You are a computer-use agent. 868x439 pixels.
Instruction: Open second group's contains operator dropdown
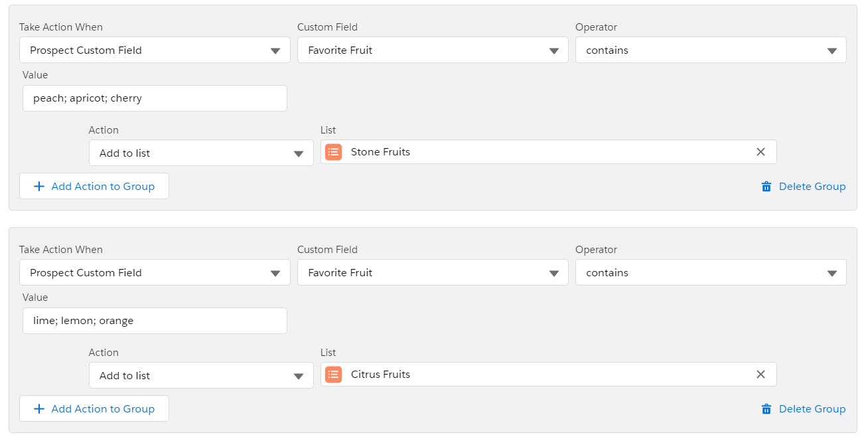click(711, 273)
